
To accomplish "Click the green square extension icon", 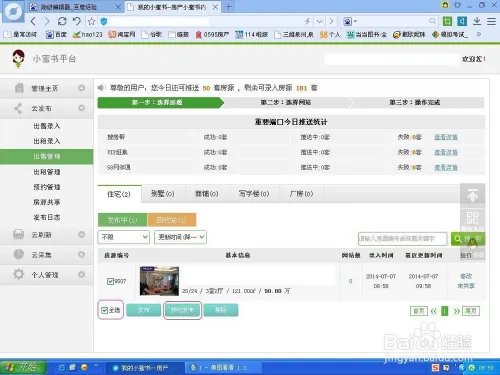I will pos(447,21).
